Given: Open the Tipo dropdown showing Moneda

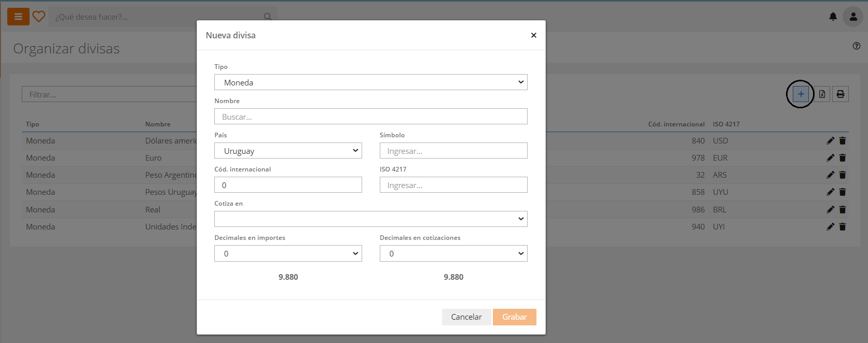Looking at the screenshot, I should [370, 82].
